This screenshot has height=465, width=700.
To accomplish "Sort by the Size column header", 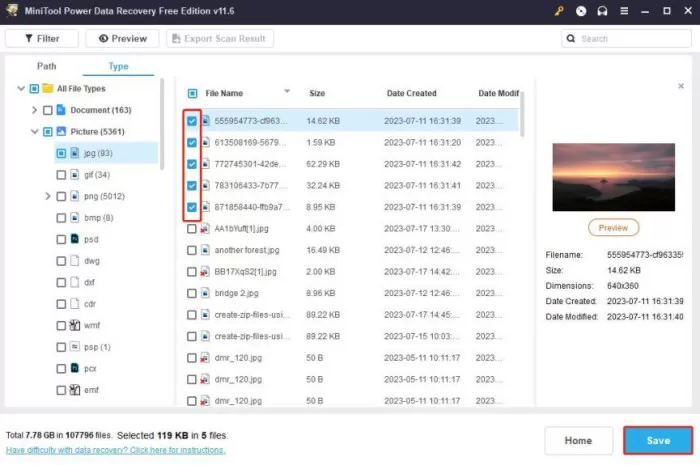I will 317,93.
